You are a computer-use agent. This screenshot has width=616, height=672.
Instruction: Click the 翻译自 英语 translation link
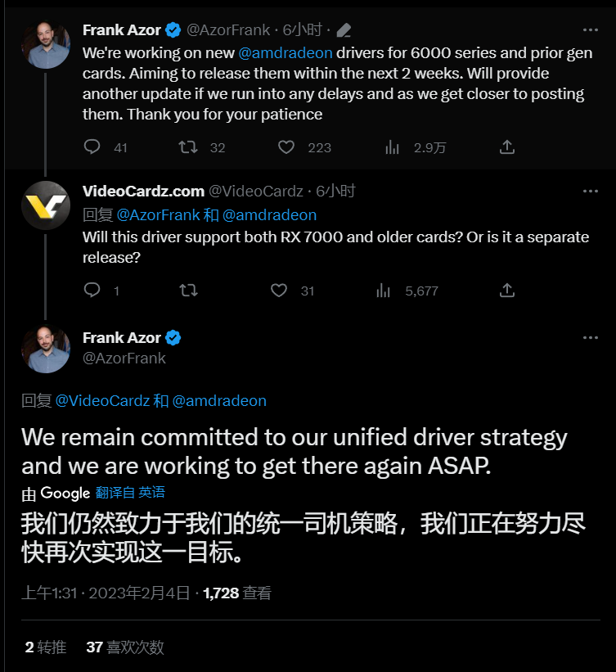point(130,493)
